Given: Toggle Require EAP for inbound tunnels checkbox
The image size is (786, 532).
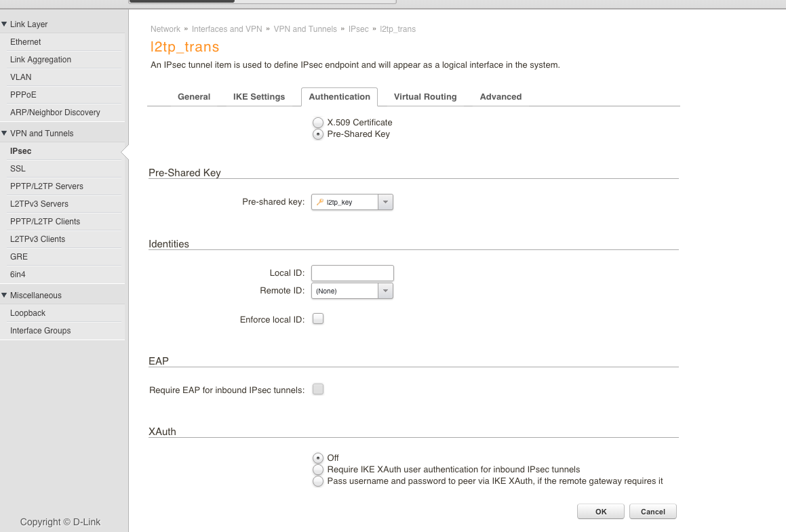Looking at the screenshot, I should [x=318, y=389].
